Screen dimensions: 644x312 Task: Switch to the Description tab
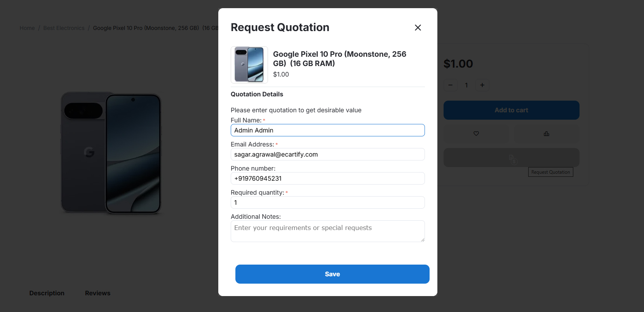[47, 293]
